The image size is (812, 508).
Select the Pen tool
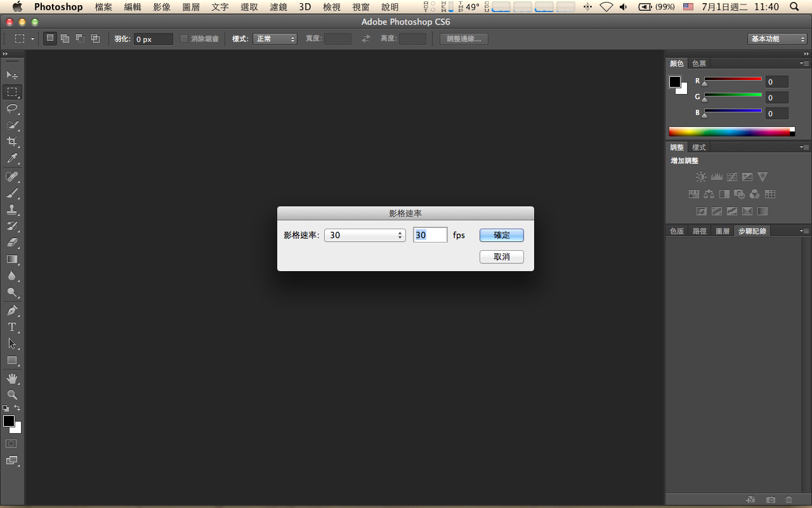[12, 311]
